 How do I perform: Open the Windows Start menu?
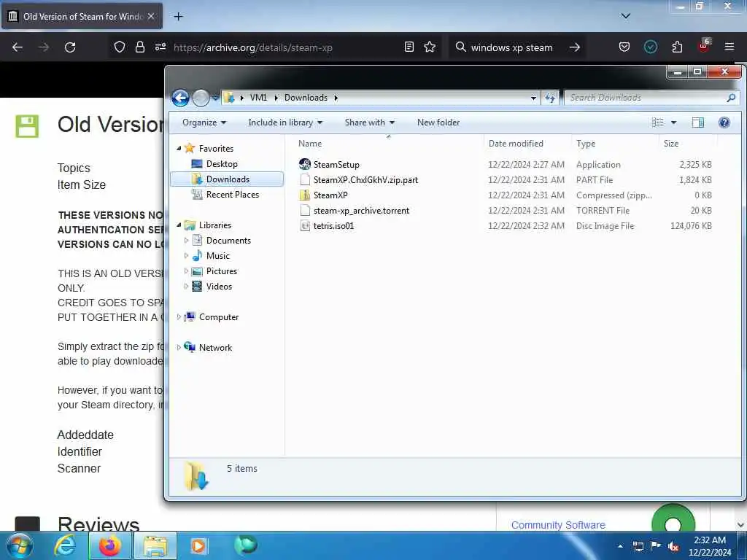click(x=19, y=545)
